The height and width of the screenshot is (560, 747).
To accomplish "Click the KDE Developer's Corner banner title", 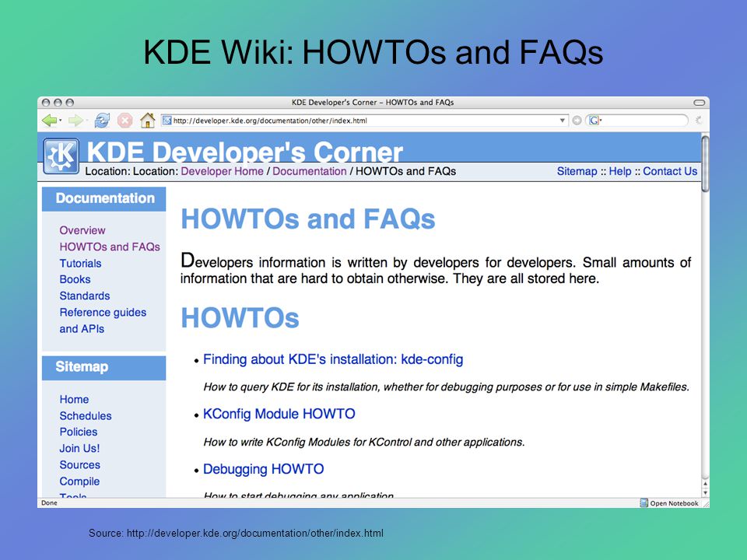I will [245, 152].
